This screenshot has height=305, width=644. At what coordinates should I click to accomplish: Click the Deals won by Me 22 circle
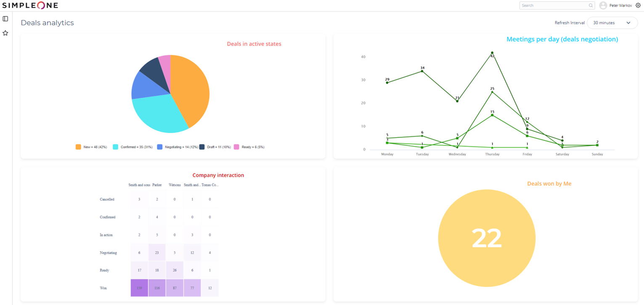[487, 238]
